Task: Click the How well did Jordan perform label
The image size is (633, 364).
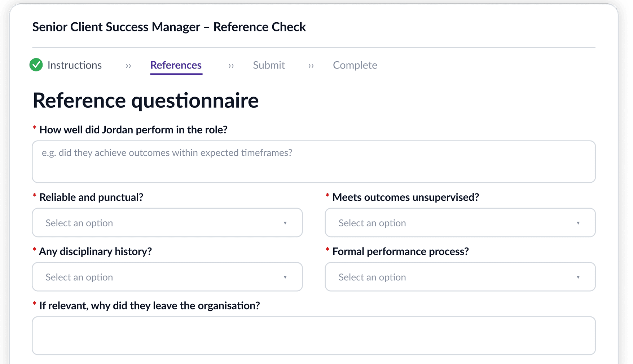Action: 133,130
